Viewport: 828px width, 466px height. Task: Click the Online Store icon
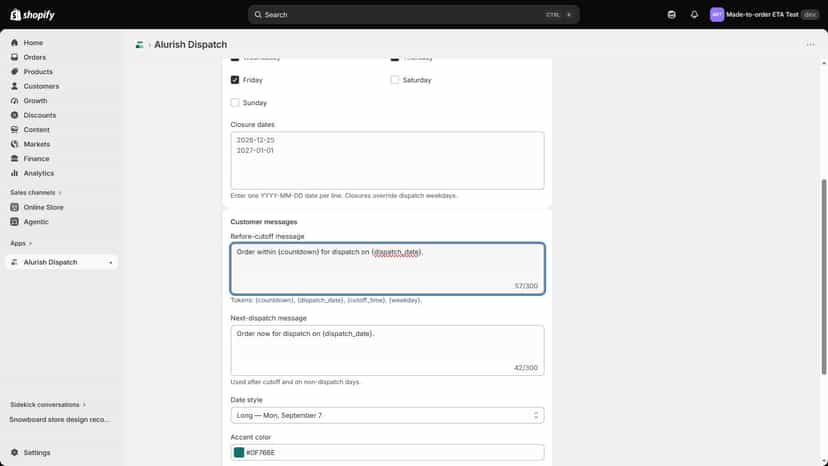click(x=14, y=207)
